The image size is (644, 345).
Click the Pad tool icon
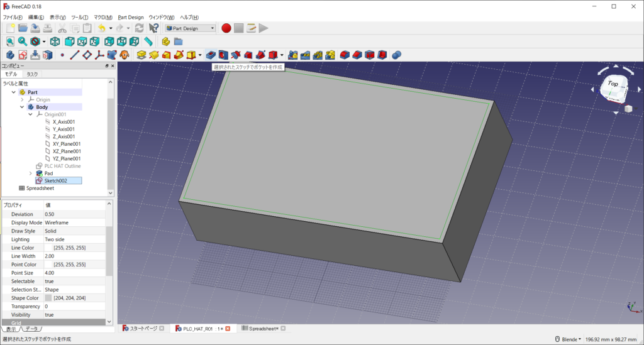[142, 55]
